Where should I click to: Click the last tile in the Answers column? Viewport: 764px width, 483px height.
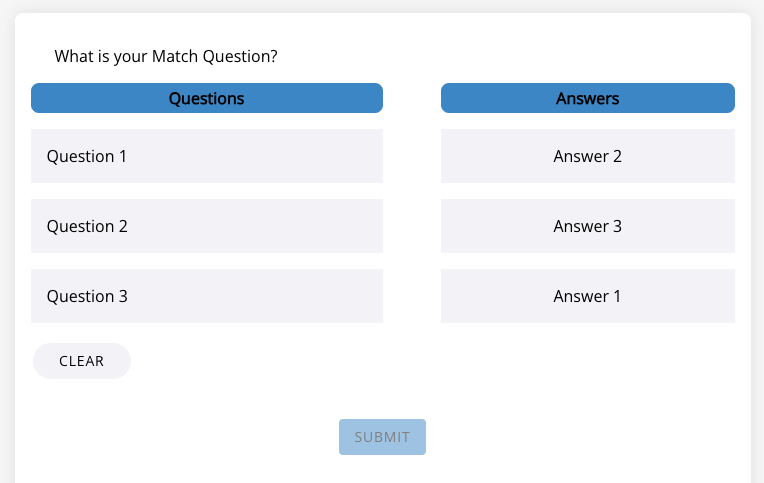[x=587, y=296]
